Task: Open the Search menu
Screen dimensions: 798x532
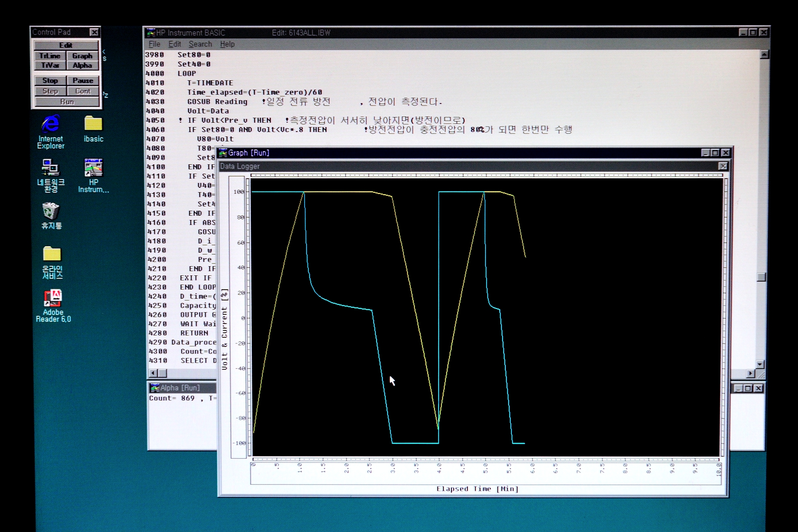Action: coord(200,44)
